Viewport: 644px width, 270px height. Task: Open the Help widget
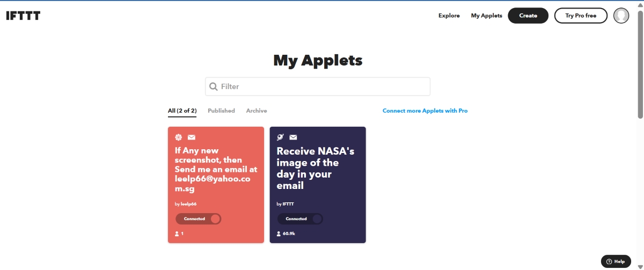pos(616,261)
